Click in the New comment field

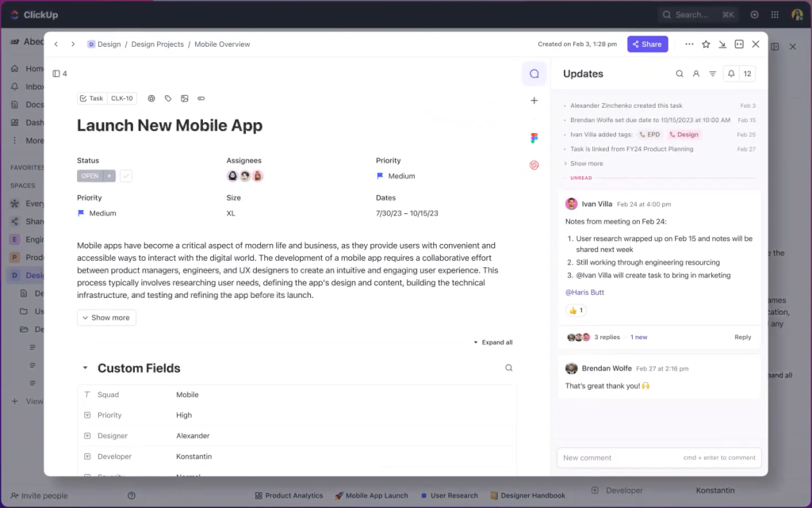(x=659, y=458)
